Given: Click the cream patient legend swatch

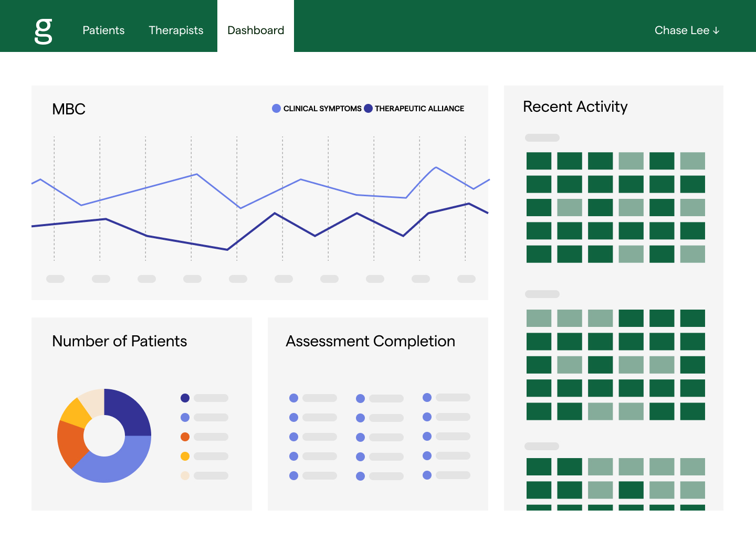Looking at the screenshot, I should tap(185, 475).
